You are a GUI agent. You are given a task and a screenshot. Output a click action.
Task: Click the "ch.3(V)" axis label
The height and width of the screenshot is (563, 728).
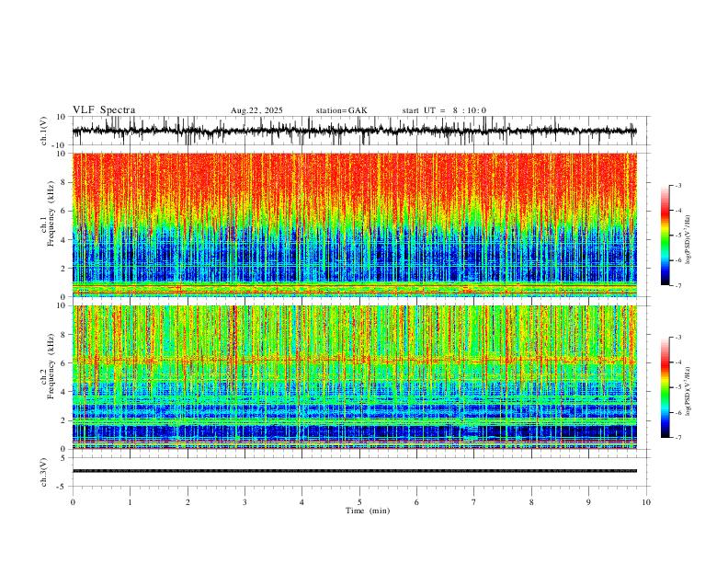[x=44, y=473]
